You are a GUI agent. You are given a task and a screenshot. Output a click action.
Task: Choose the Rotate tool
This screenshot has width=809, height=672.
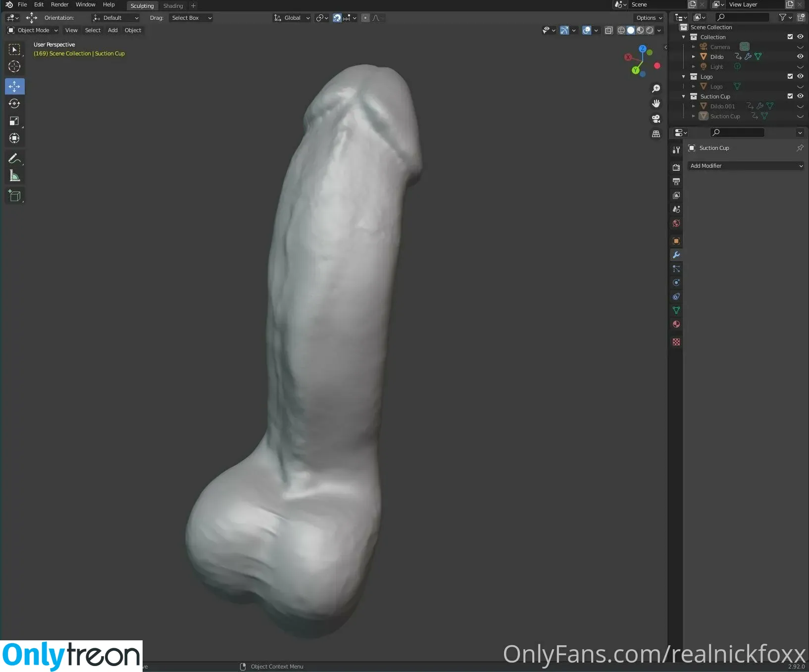14,103
